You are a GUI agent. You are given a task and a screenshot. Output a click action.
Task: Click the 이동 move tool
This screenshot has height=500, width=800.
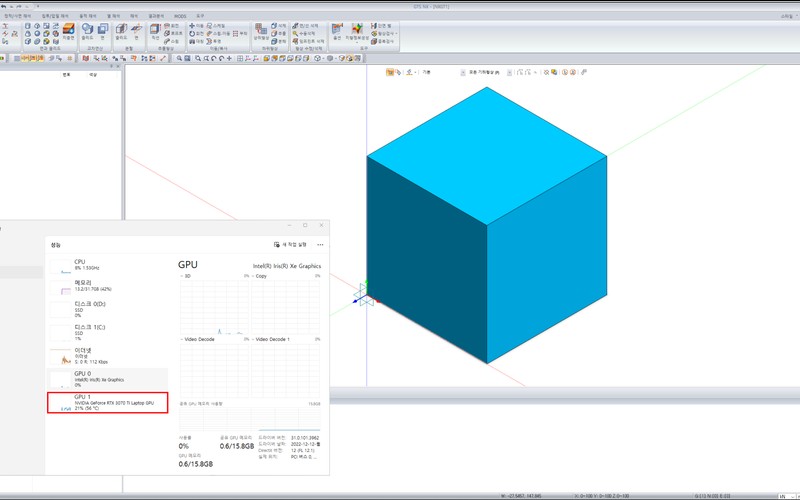(196, 26)
